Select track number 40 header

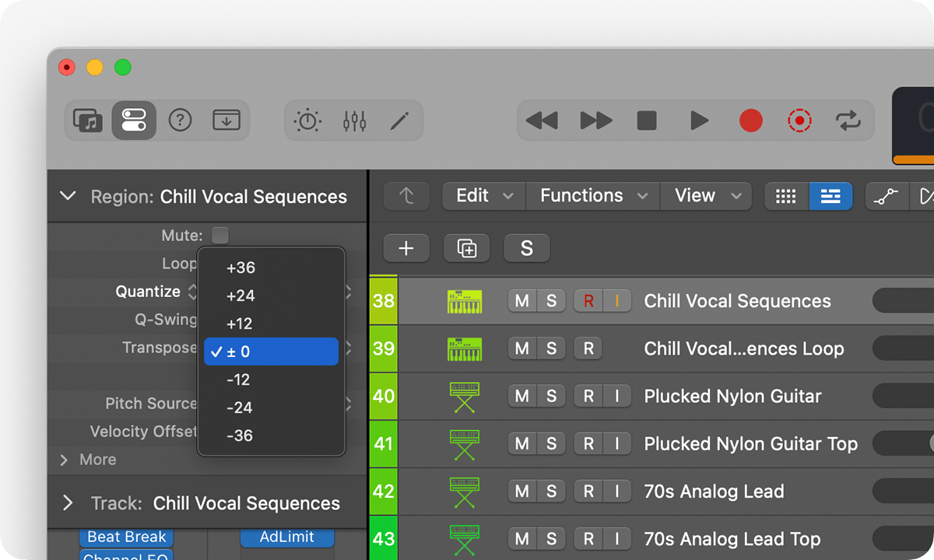tap(383, 397)
